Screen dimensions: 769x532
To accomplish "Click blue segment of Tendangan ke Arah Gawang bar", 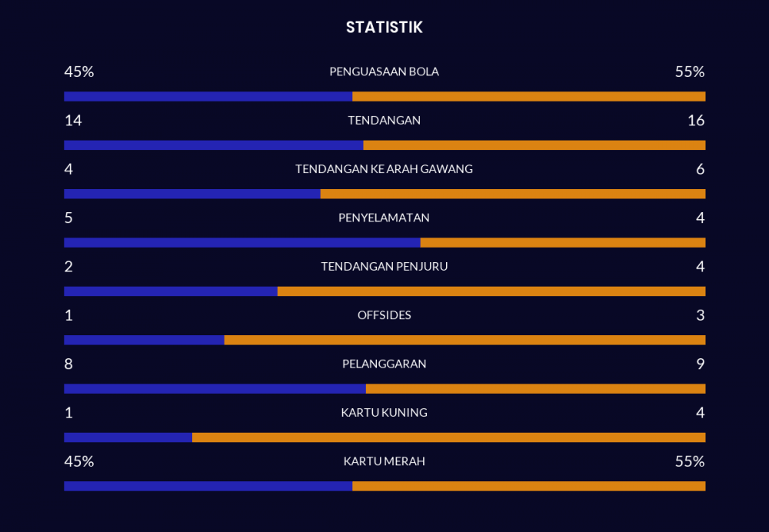I will 192,194.
